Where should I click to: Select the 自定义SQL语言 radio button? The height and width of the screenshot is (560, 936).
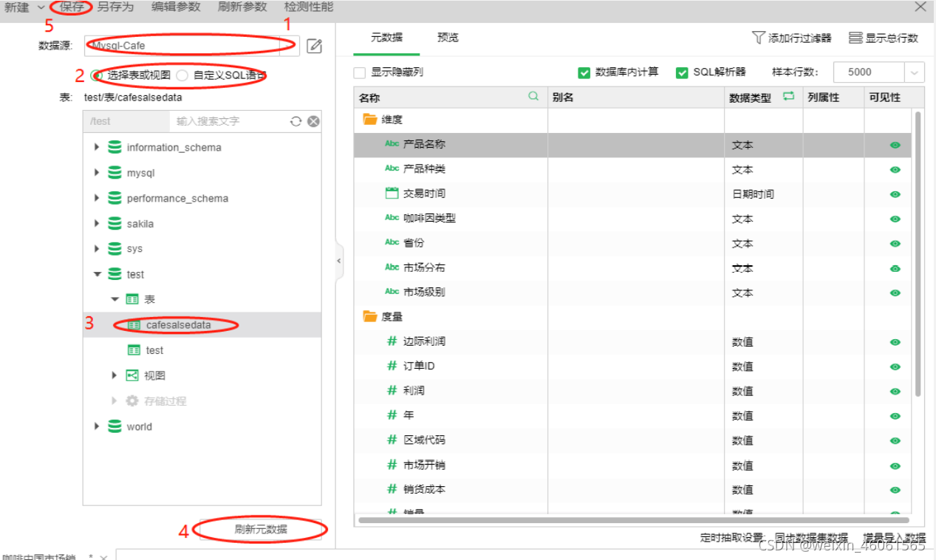click(182, 75)
